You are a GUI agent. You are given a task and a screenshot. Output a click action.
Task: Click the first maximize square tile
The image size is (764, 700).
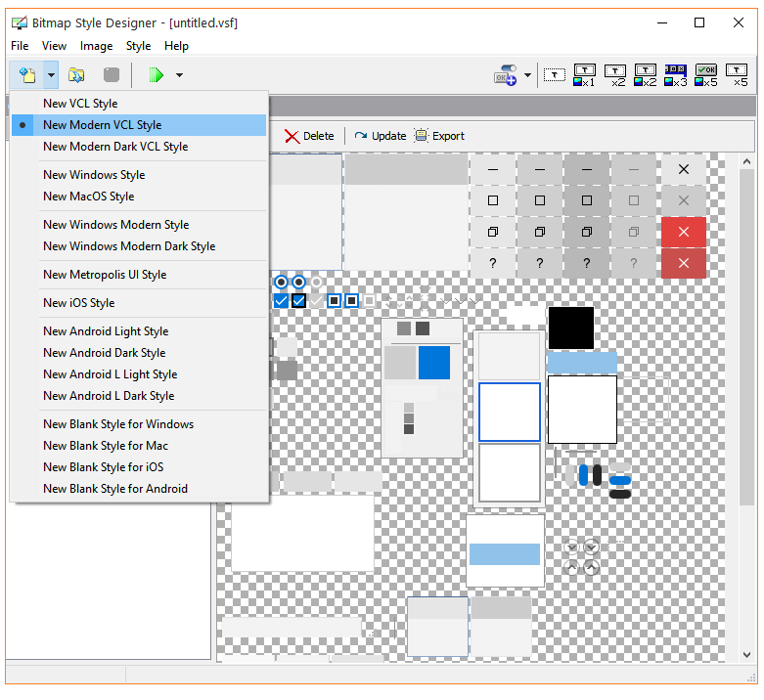click(x=493, y=200)
